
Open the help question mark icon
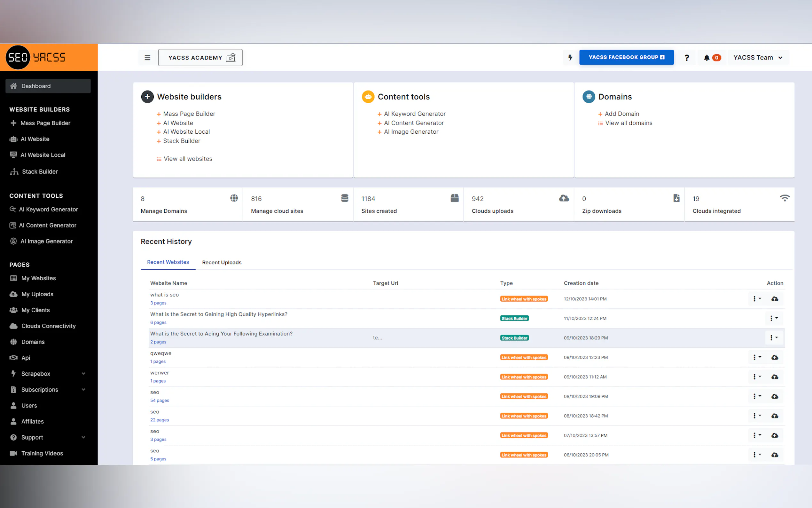point(686,58)
